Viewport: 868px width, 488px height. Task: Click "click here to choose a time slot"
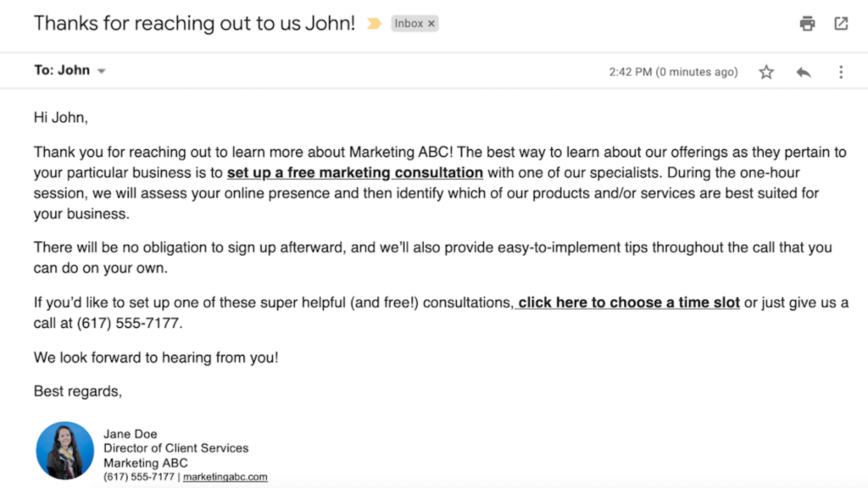tap(627, 302)
